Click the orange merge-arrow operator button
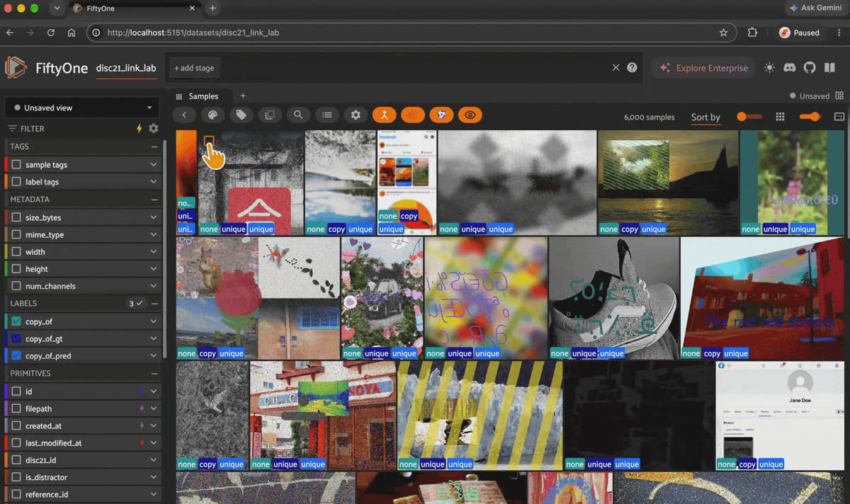This screenshot has height=504, width=850. (x=384, y=115)
